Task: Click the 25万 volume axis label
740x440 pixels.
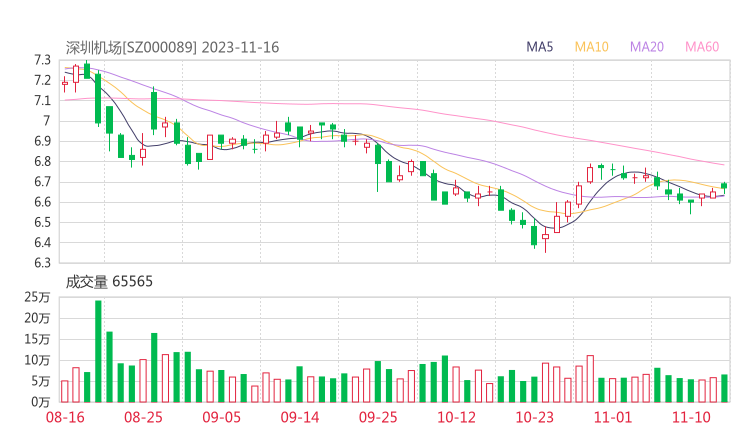Action: pos(37,297)
